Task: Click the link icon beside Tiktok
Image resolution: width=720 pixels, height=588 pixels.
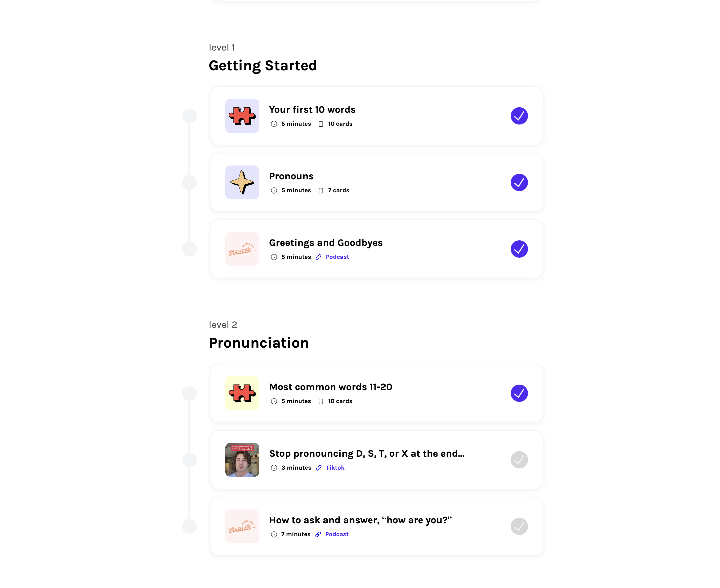Action: (x=319, y=468)
